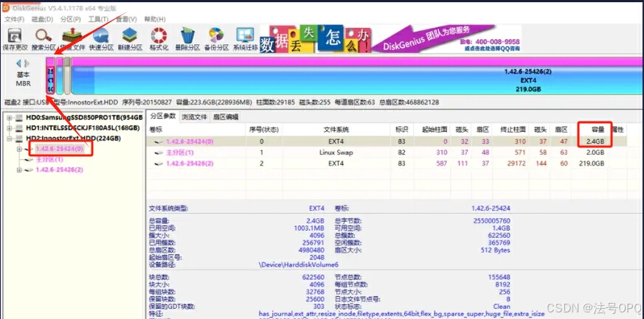Click device path \Device\HarddiskVolume6 value
The width and height of the screenshot is (644, 319).
[299, 265]
